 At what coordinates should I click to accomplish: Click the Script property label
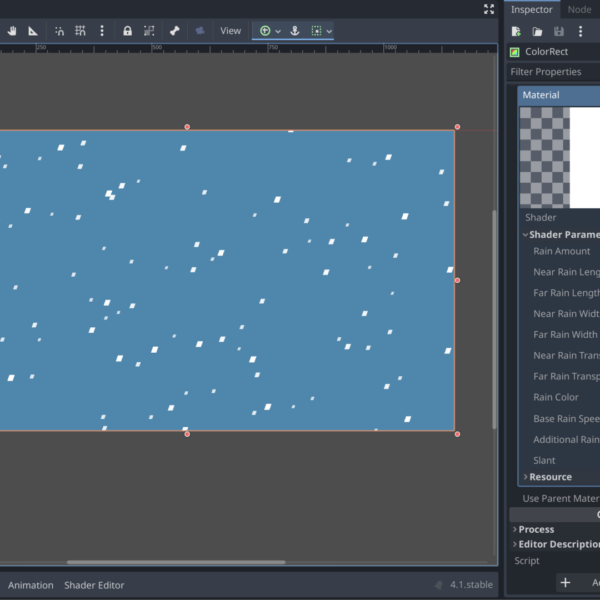527,561
